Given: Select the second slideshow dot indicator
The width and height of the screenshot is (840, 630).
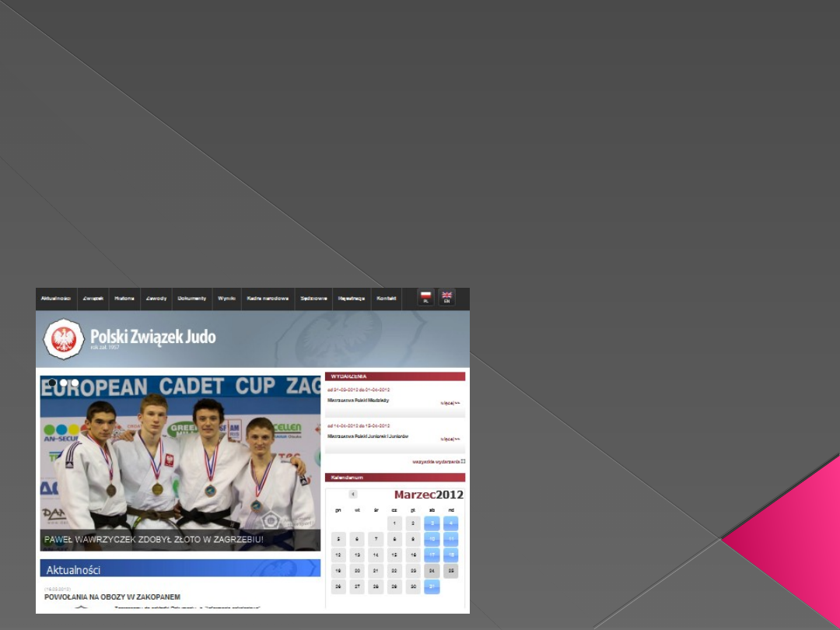Looking at the screenshot, I should 64,383.
